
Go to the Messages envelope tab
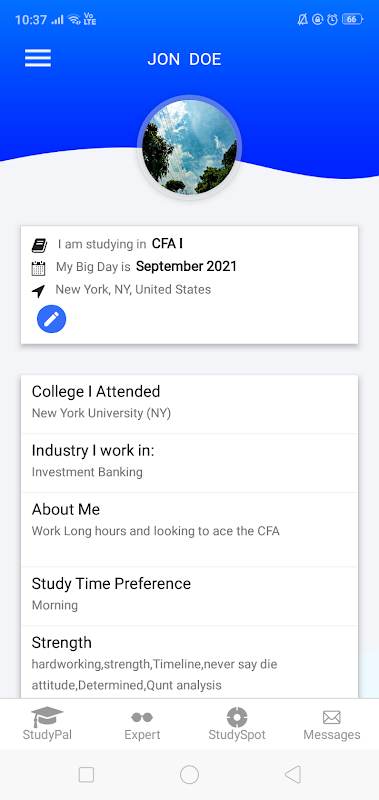pyautogui.click(x=332, y=724)
